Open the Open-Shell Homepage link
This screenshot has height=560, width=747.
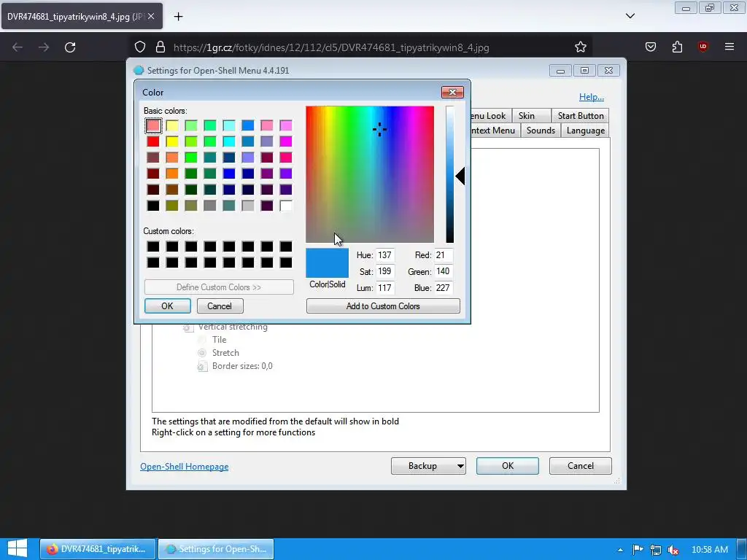pos(185,467)
